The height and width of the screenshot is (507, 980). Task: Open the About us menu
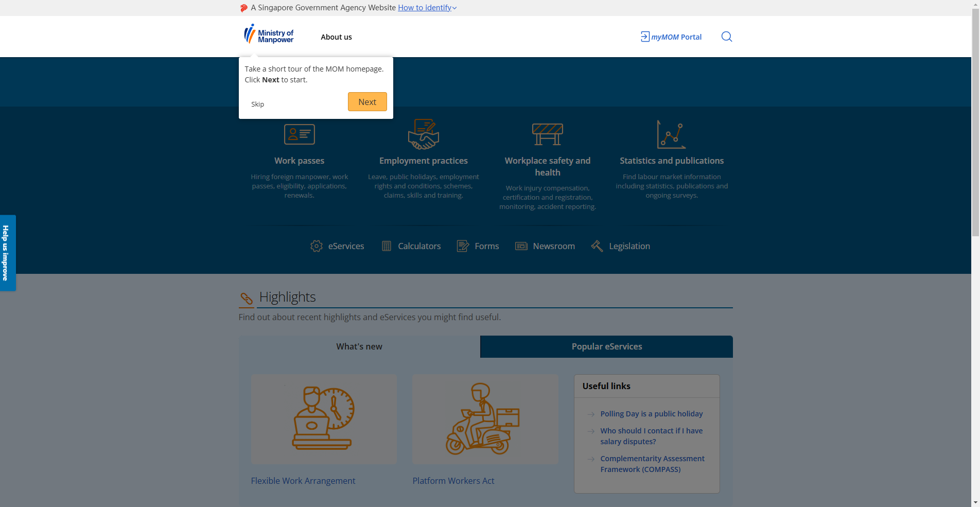click(336, 37)
